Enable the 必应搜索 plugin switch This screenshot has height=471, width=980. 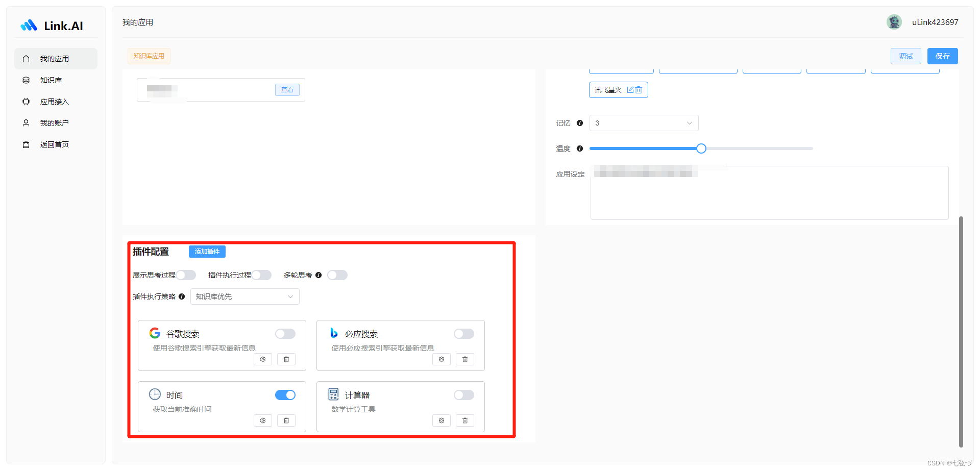click(x=464, y=334)
